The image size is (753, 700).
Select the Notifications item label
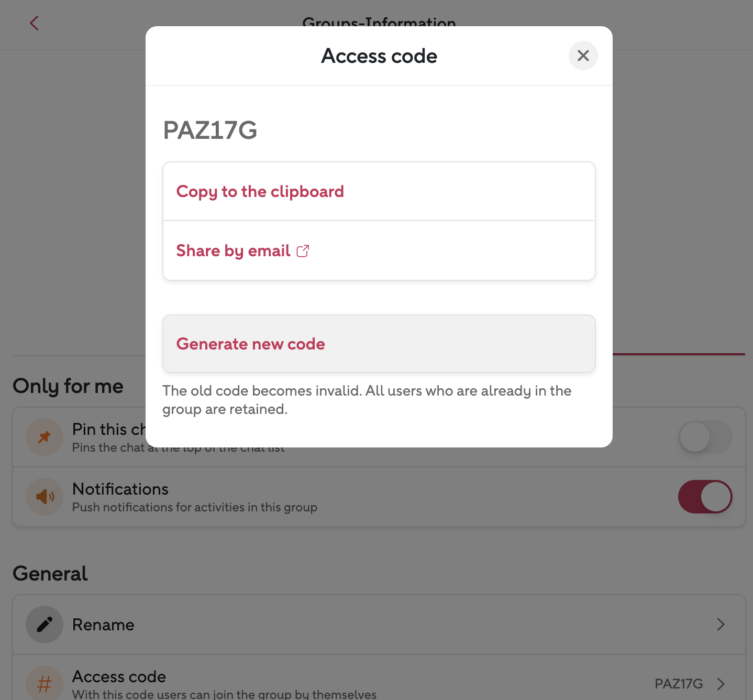[120, 489]
